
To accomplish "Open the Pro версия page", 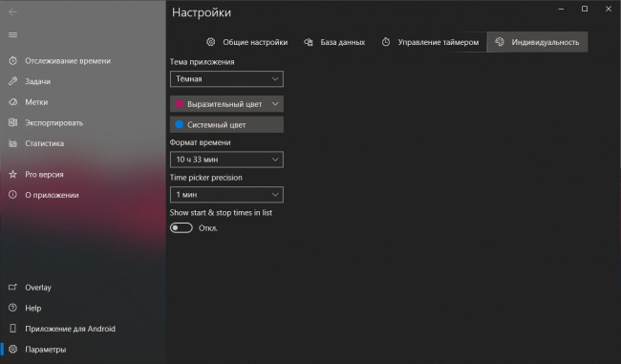I will [x=83, y=174].
